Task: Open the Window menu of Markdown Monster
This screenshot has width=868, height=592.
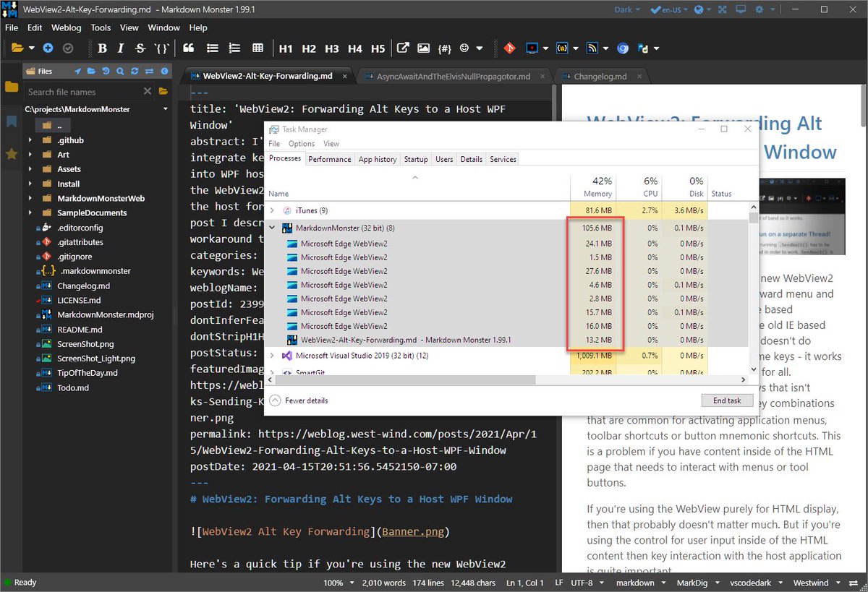Action: click(x=163, y=27)
